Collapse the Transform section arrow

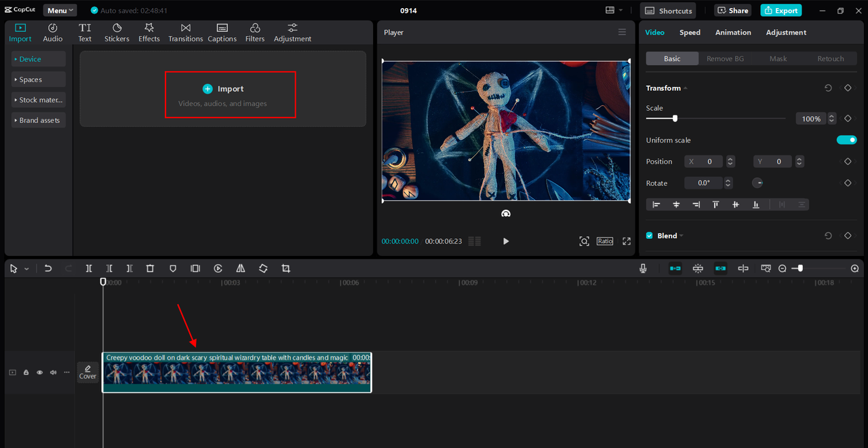tap(686, 88)
